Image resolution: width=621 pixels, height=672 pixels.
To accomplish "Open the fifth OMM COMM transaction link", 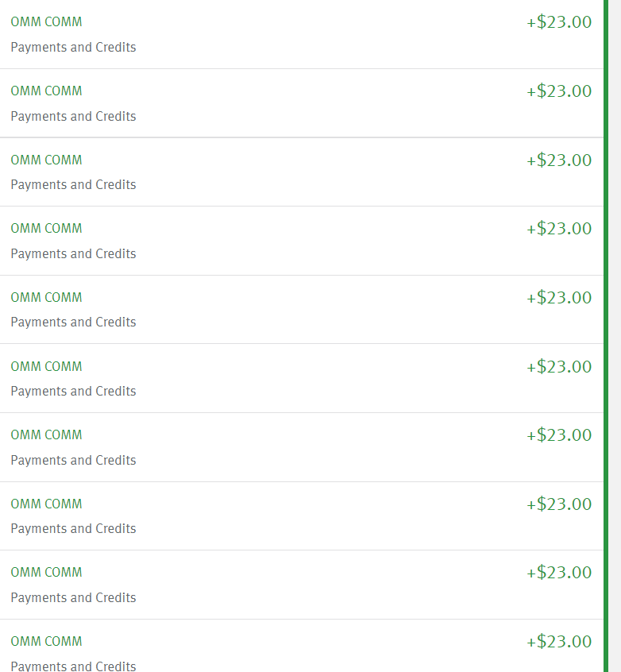I will [46, 297].
